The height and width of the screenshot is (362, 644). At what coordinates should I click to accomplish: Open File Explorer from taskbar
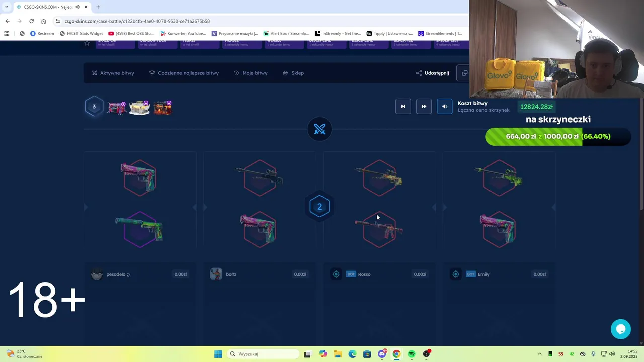point(338,354)
